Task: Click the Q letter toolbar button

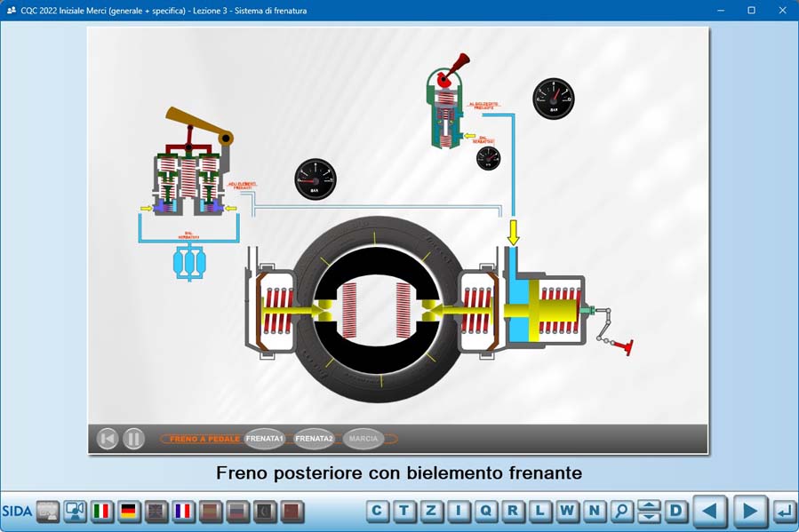Action: pyautogui.click(x=486, y=512)
